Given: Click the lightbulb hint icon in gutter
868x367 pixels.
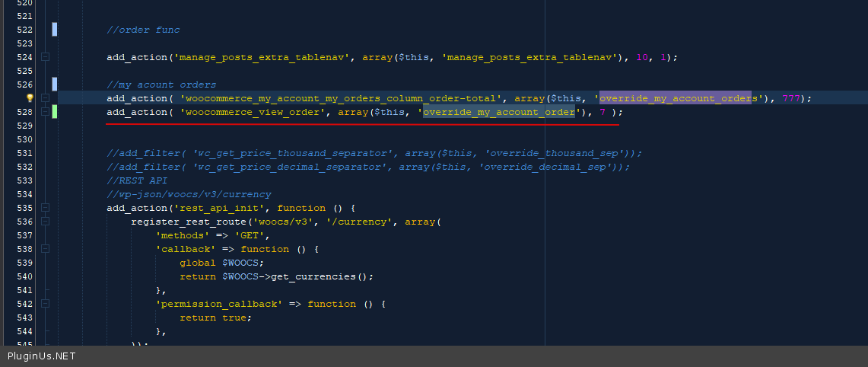Looking at the screenshot, I should [x=30, y=98].
